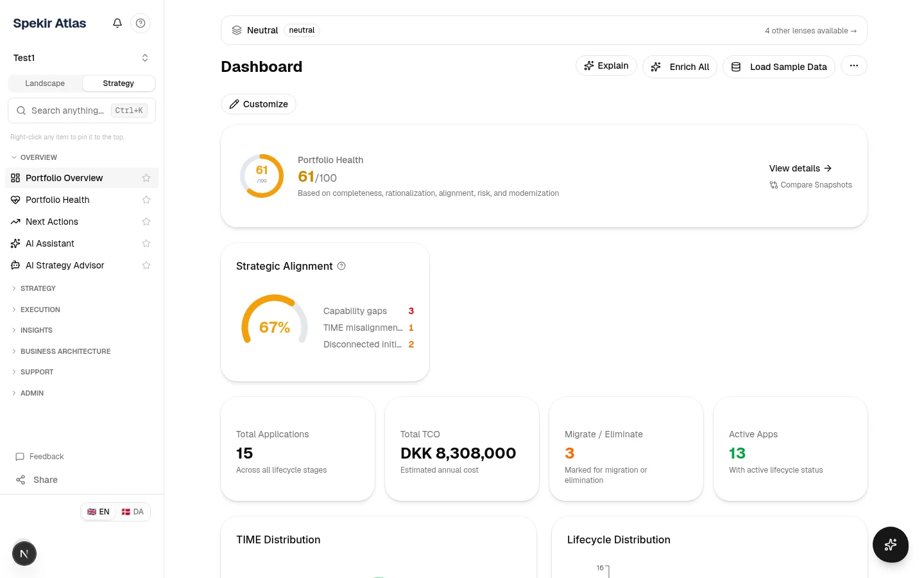The height and width of the screenshot is (578, 924).
Task: Go to Next Actions
Action: click(x=81, y=222)
